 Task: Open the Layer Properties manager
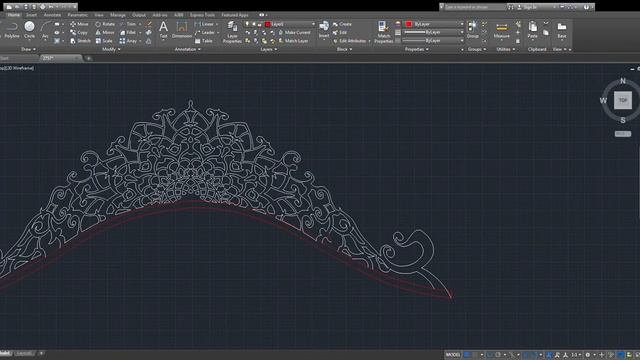(232, 32)
